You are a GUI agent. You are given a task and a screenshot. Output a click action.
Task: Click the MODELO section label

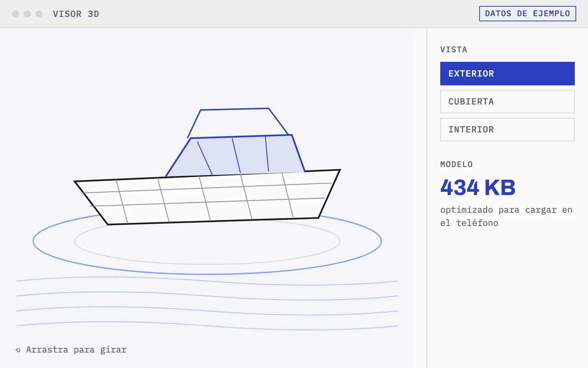[456, 164]
